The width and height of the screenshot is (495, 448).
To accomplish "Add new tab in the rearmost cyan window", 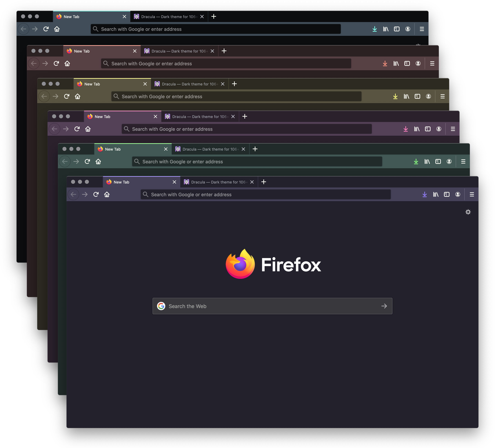I will coord(214,16).
